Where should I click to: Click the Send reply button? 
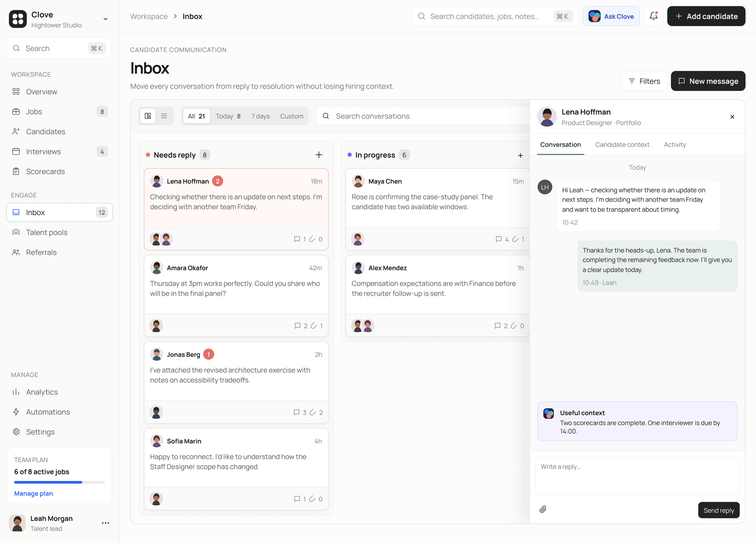(x=719, y=510)
